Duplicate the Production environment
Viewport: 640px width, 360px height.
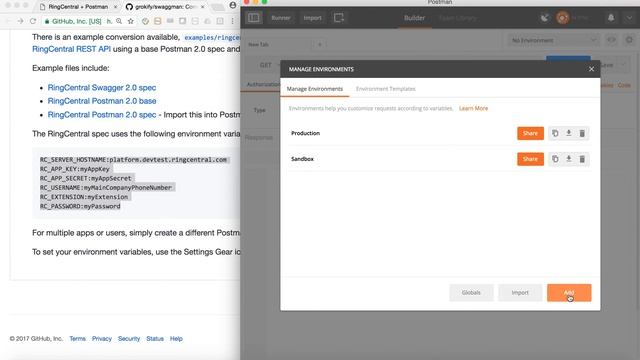pyautogui.click(x=555, y=133)
